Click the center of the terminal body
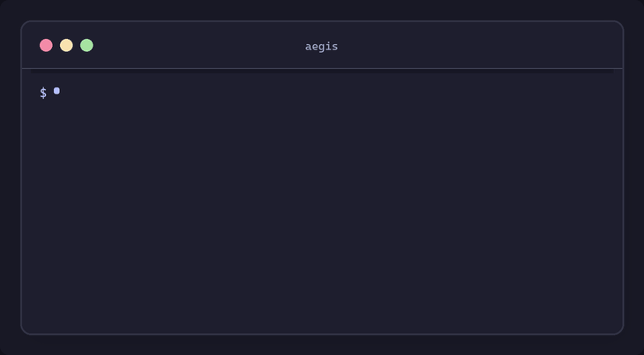Screen dimensions: 644x355 coord(322,201)
